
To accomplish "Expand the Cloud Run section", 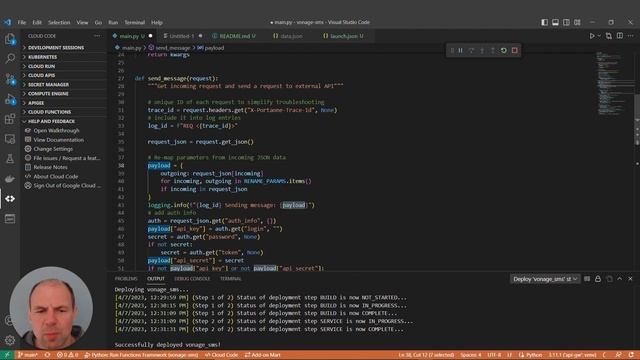I will click(x=64, y=66).
